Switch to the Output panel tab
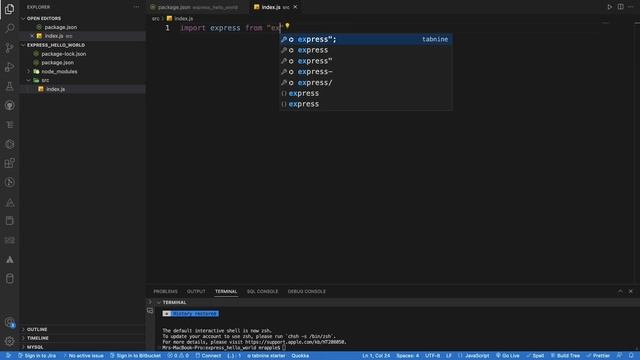 click(196, 291)
